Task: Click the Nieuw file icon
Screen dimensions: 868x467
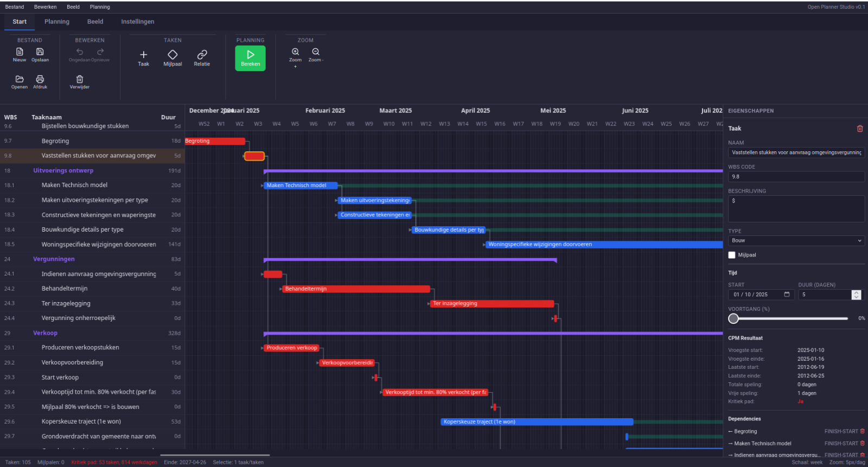Action: click(20, 53)
